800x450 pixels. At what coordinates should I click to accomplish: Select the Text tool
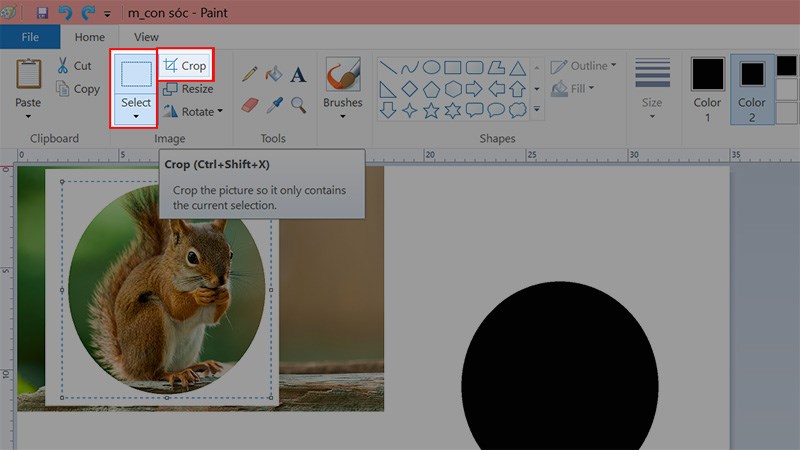point(298,74)
